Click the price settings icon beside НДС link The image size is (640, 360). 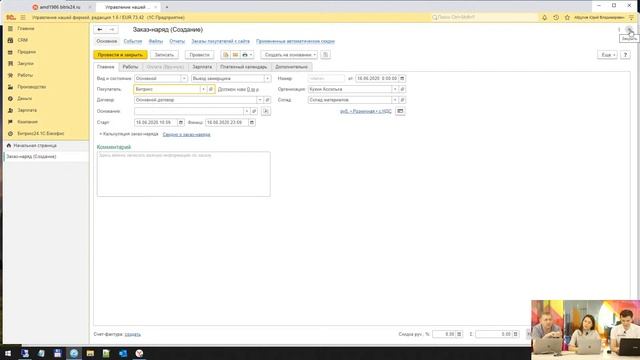click(400, 111)
